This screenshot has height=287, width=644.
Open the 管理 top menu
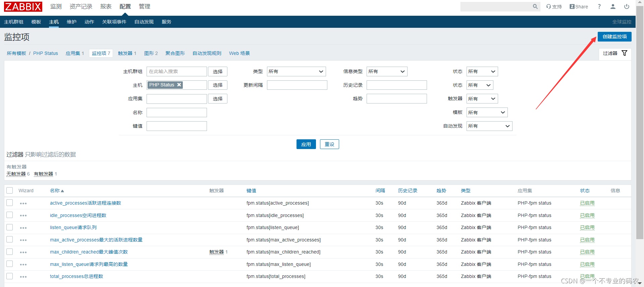145,6
